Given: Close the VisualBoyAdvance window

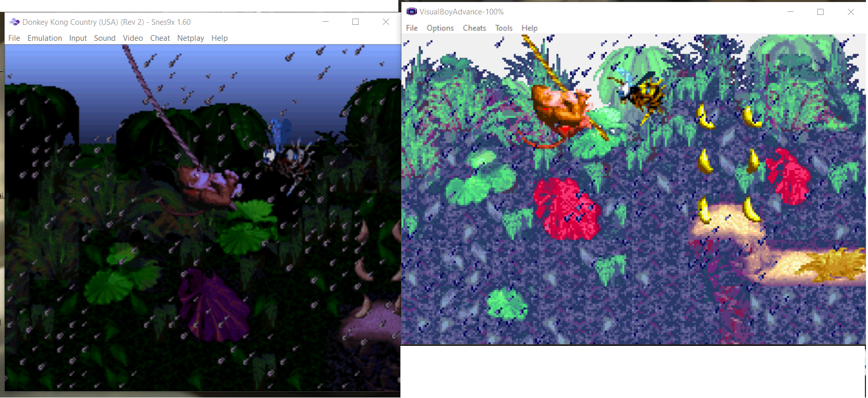Looking at the screenshot, I should pos(850,11).
